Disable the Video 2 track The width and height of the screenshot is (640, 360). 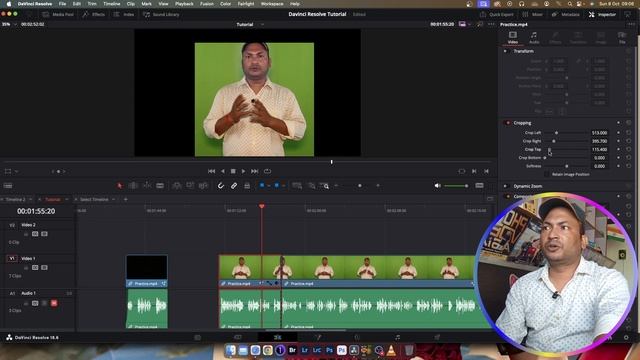click(x=44, y=234)
